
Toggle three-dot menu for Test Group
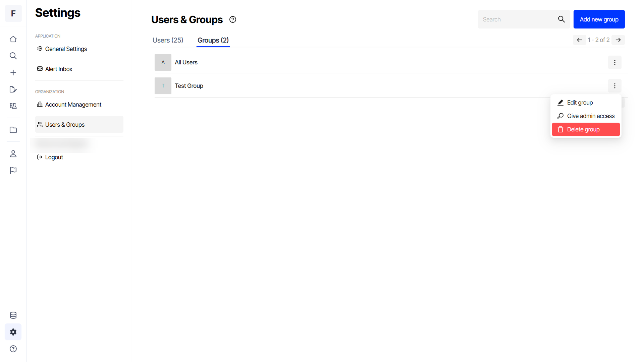[x=615, y=86]
